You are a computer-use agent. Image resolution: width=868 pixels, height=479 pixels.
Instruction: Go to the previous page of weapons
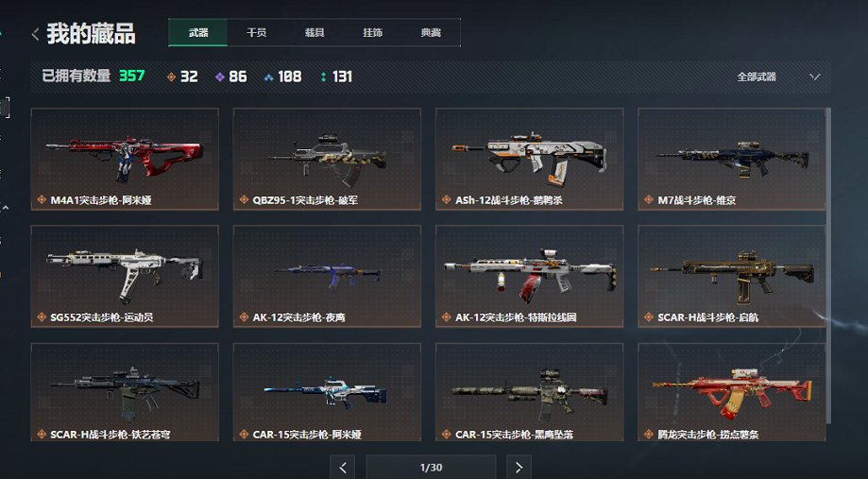pyautogui.click(x=343, y=468)
